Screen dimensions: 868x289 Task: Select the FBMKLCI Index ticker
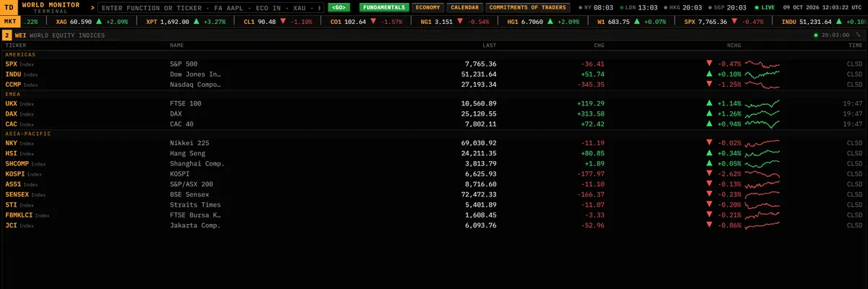coord(27,215)
